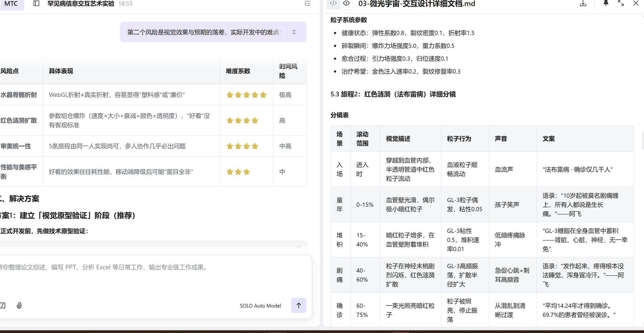Viewport: 644px width, 333px height.
Task: Click five-star difficulty rating for 水晶骨骼折射
Action: pos(247,95)
